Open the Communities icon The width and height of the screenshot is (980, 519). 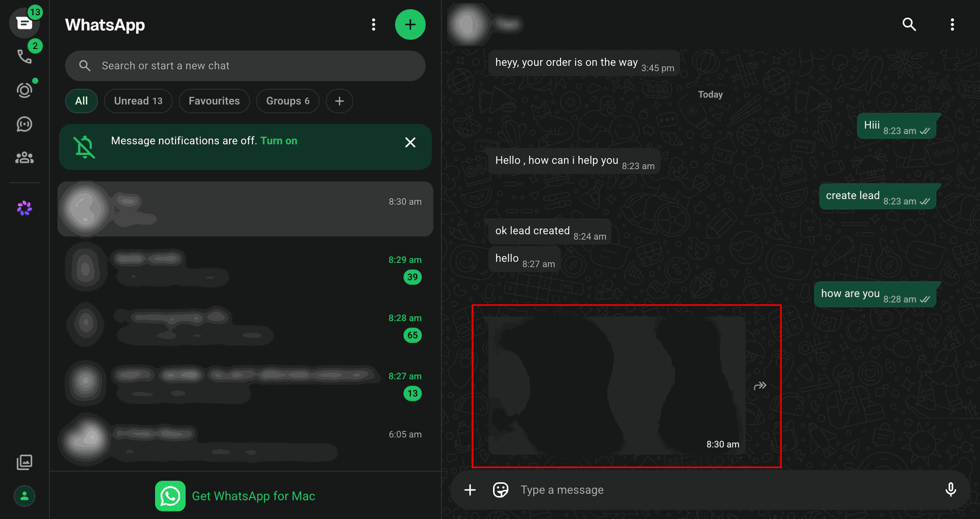(24, 158)
